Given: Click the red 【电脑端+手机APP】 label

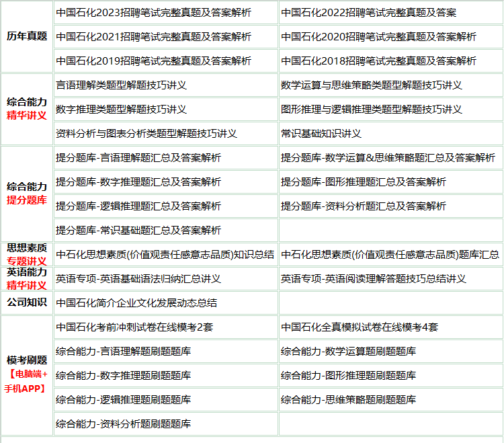Looking at the screenshot, I should pyautogui.click(x=26, y=381).
